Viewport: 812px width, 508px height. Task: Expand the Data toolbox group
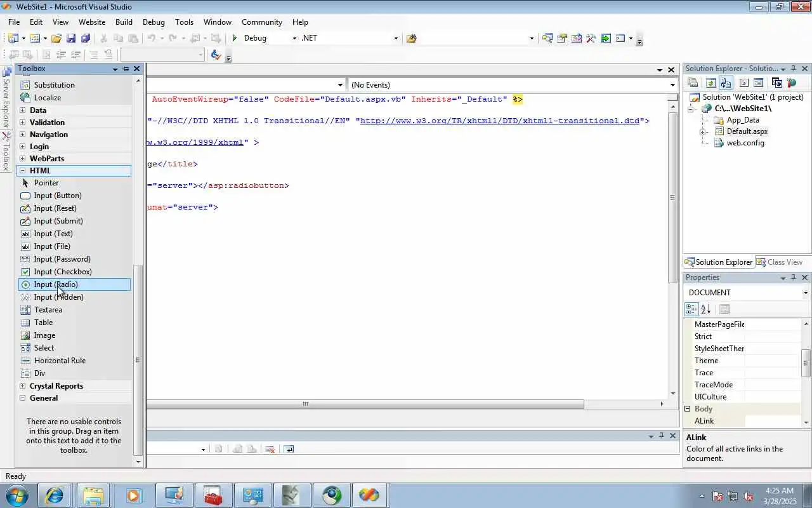(23, 110)
